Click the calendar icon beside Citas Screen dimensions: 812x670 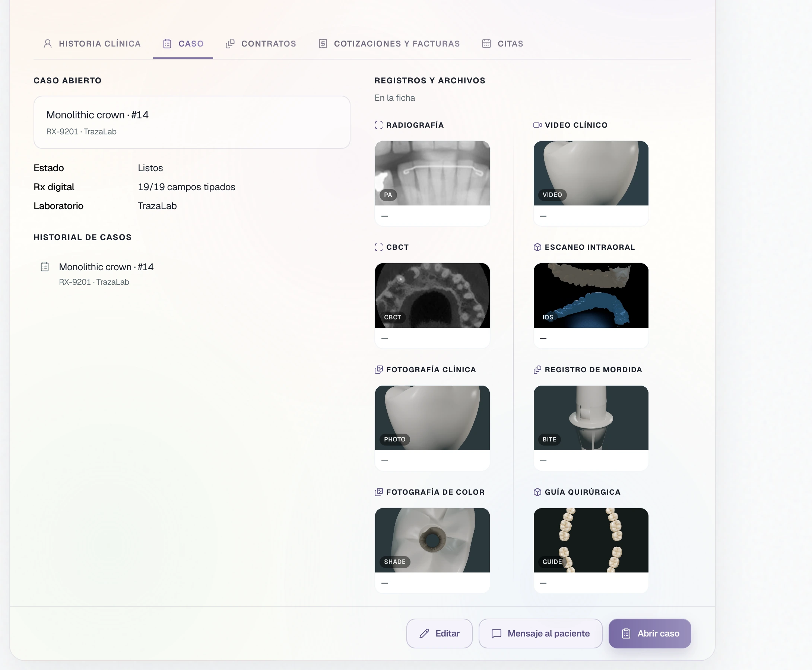point(486,44)
